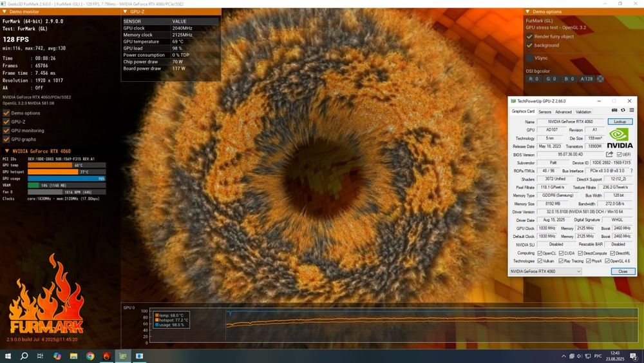Switch to FurMark taskbar icon

tap(106, 356)
